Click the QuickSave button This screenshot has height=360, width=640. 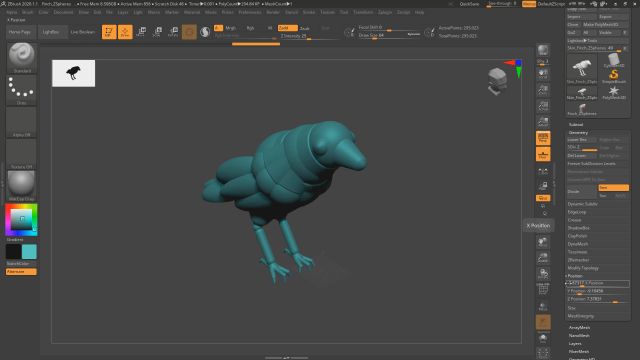469,4
